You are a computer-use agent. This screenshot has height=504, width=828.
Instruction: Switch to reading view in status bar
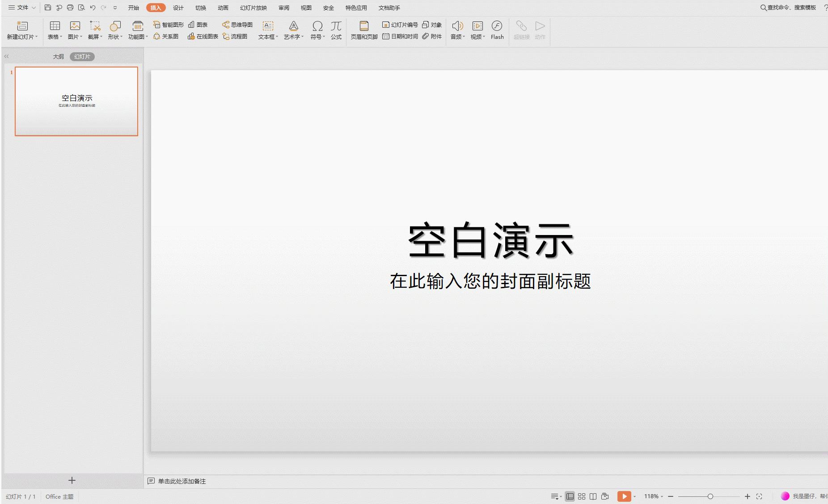(x=593, y=496)
